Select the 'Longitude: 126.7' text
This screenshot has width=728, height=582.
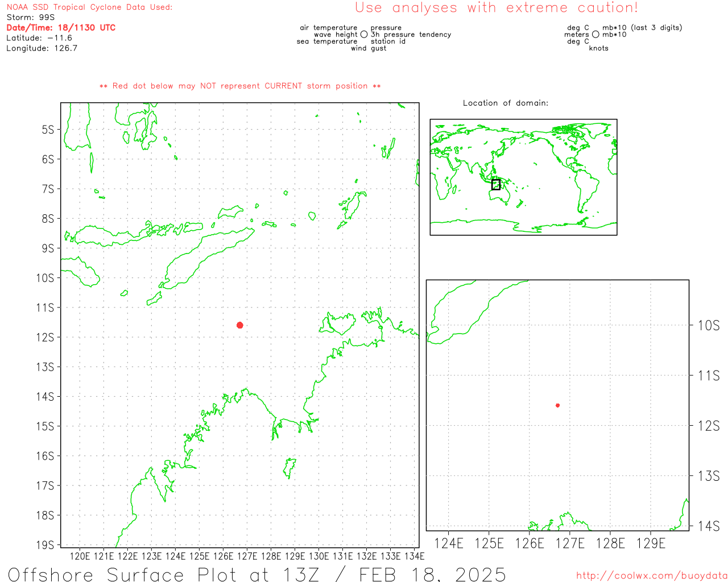point(42,48)
